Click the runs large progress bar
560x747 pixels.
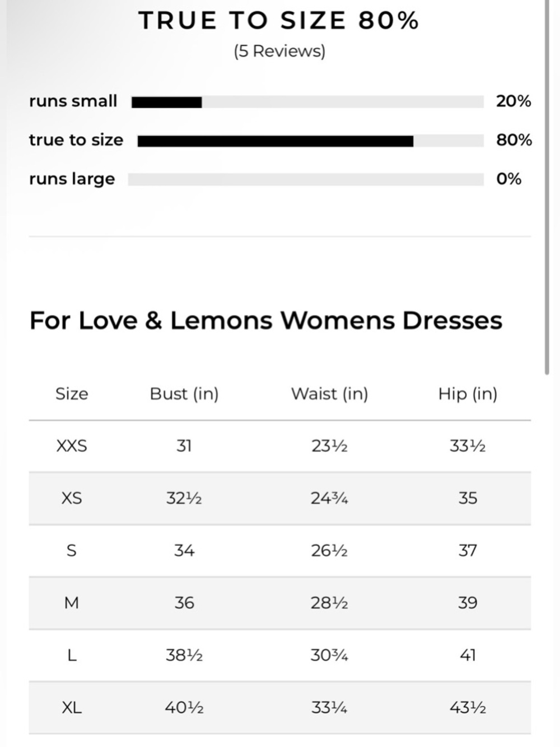[x=306, y=179]
